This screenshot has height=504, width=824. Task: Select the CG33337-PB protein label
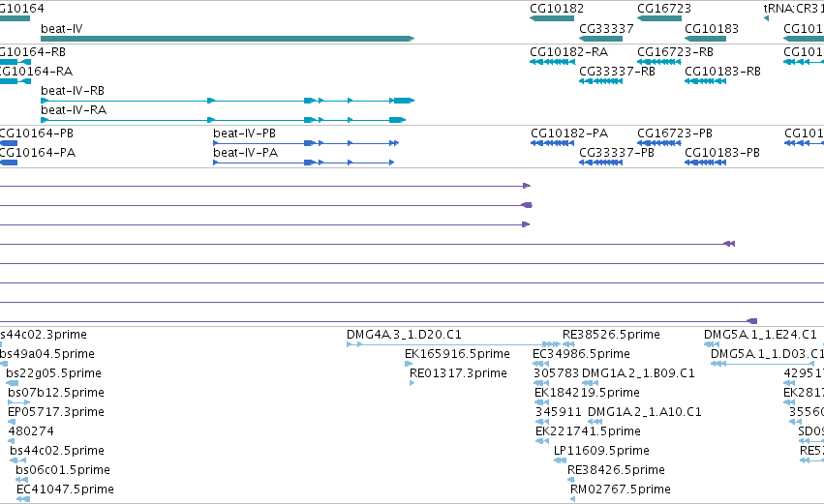click(617, 153)
